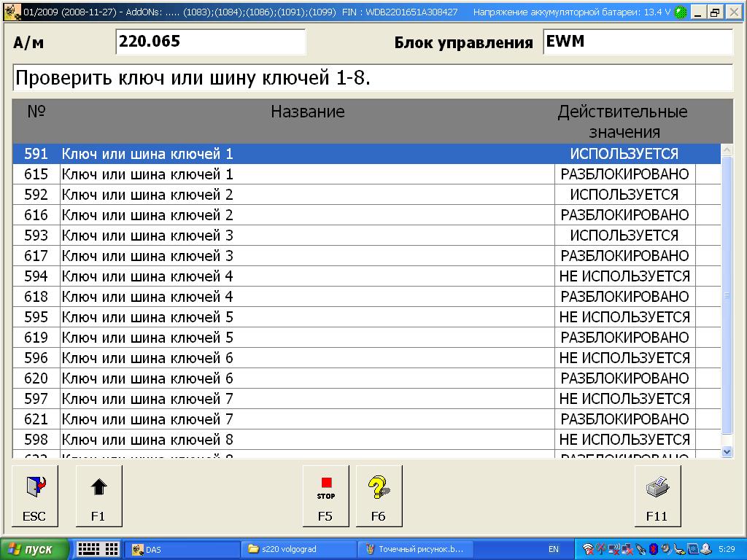Select row 594 Ключ или шина ключей 4

[x=367, y=276]
